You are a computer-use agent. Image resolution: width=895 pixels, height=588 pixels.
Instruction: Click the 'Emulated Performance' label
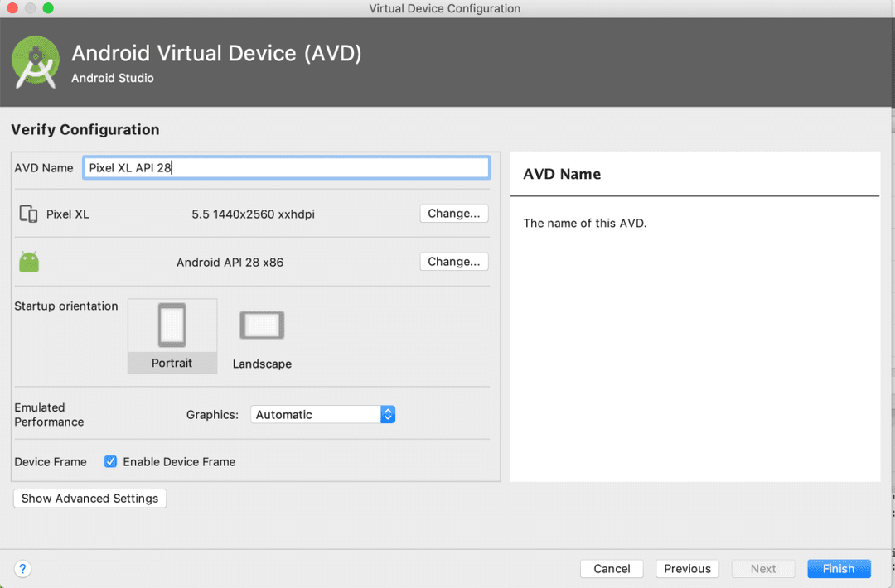pyautogui.click(x=49, y=415)
